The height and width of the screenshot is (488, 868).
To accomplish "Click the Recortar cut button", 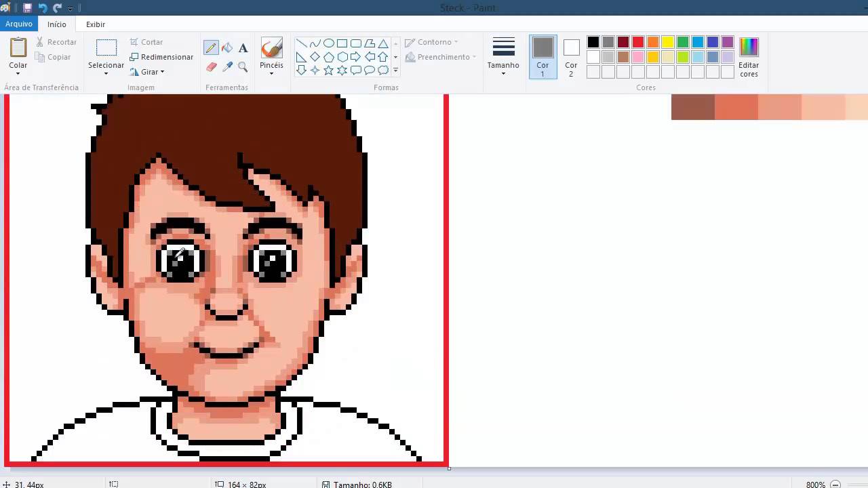I will point(56,42).
